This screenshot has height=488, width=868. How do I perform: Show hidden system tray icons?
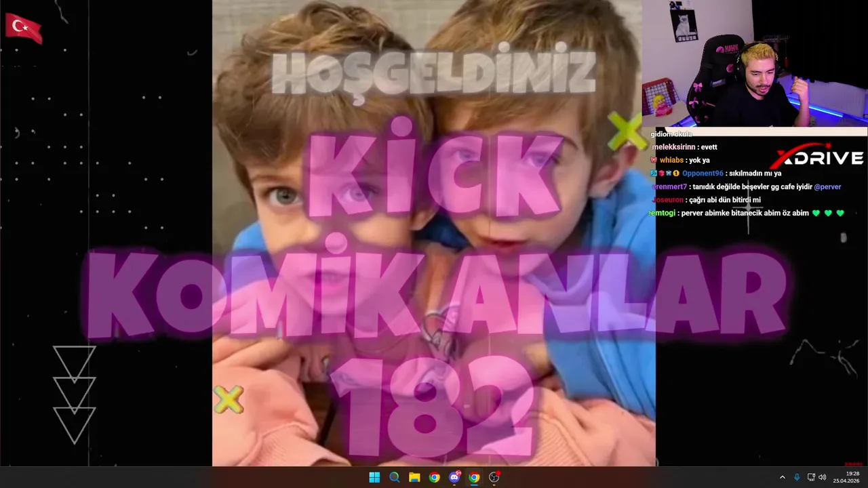[782, 477]
